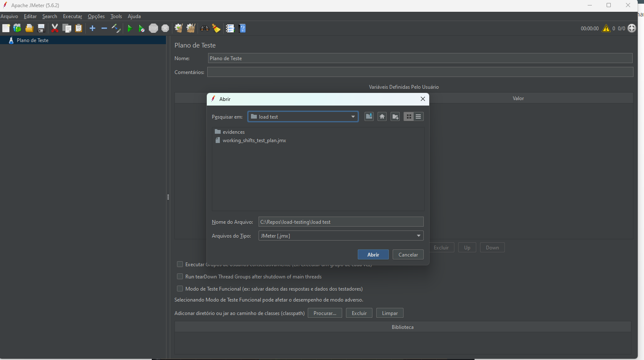Click the Clear All double-broom icon
644x360 pixels.
(x=191, y=28)
